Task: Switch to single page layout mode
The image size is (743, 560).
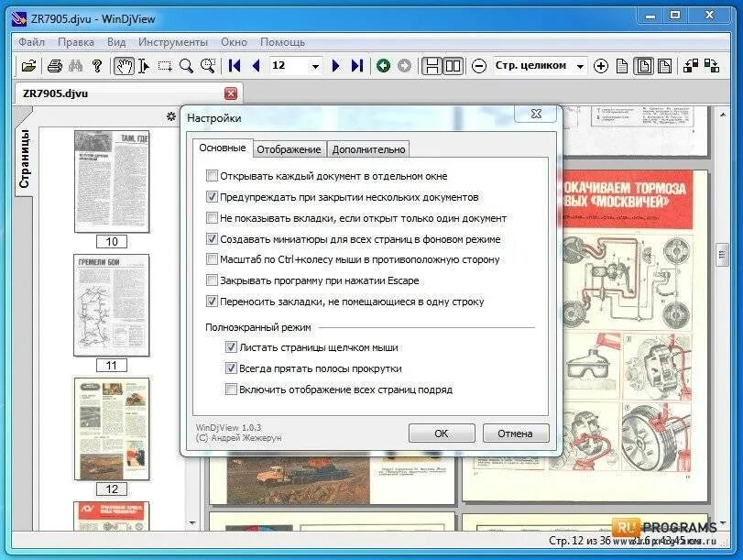Action: click(x=432, y=65)
